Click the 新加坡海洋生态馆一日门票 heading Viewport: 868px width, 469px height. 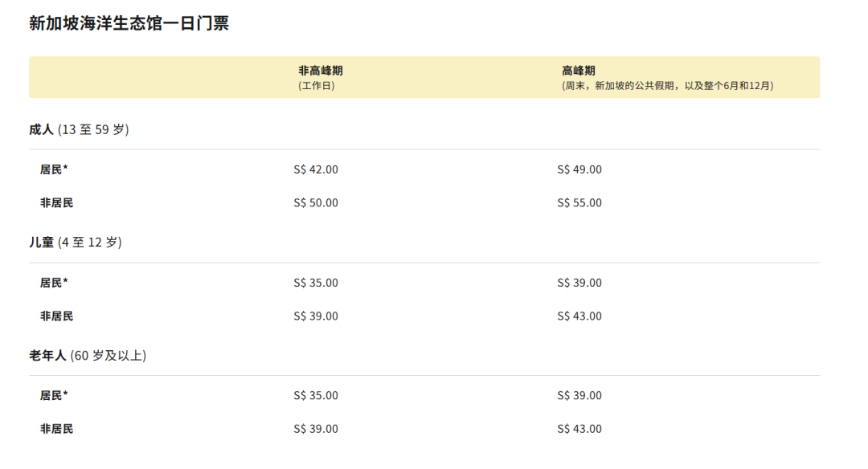point(129,23)
